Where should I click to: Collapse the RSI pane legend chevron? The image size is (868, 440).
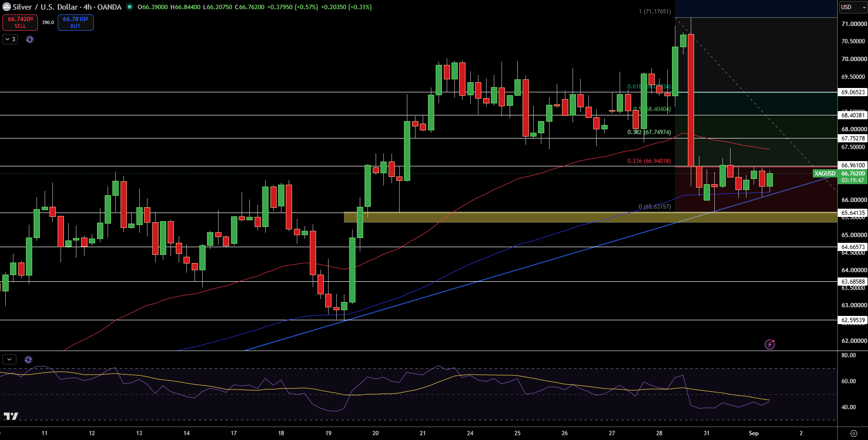(x=9, y=359)
